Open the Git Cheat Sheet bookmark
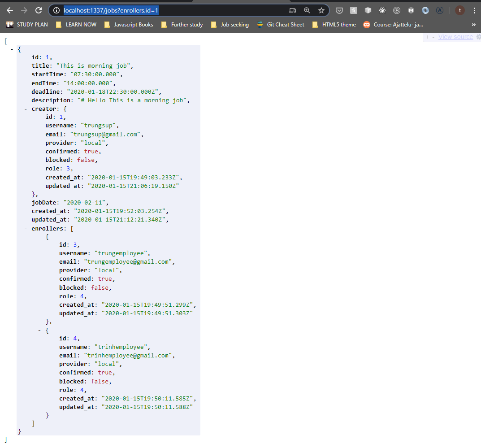 [x=281, y=25]
